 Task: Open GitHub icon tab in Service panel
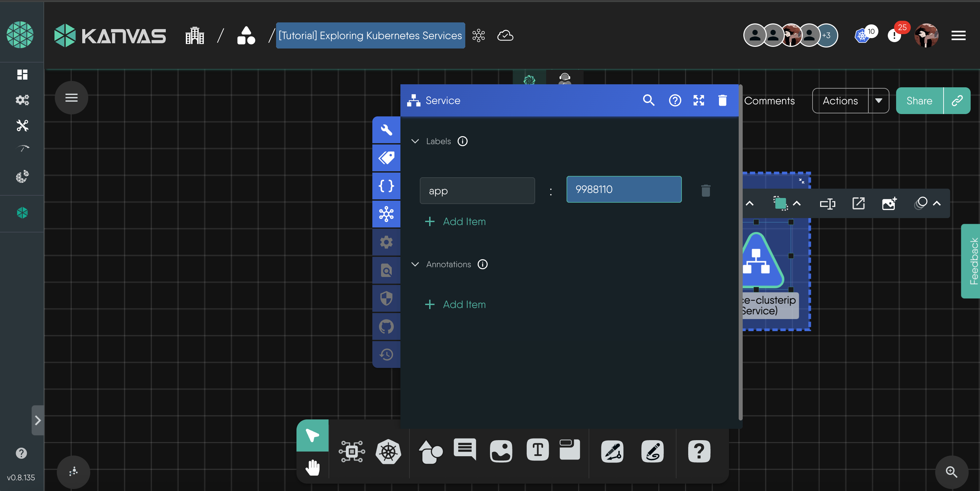pyautogui.click(x=386, y=326)
